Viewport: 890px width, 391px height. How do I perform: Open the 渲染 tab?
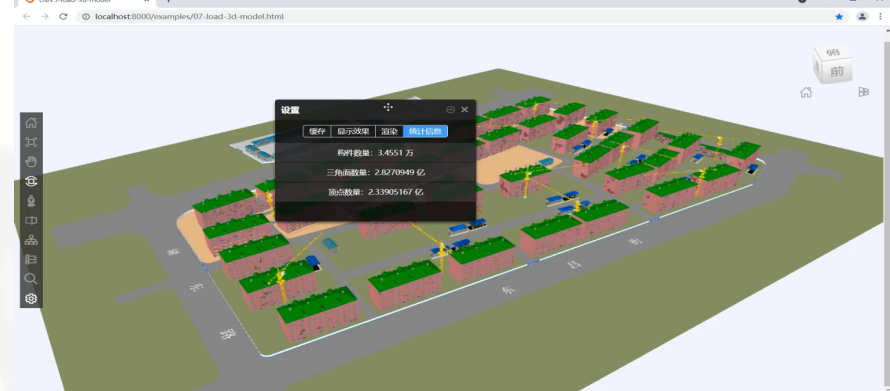tap(389, 131)
